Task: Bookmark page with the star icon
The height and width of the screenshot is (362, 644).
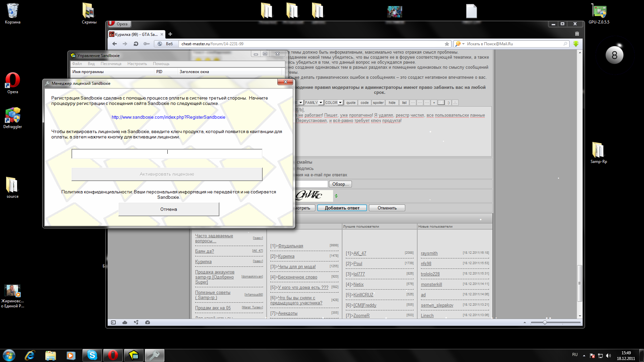Action: coord(447,44)
